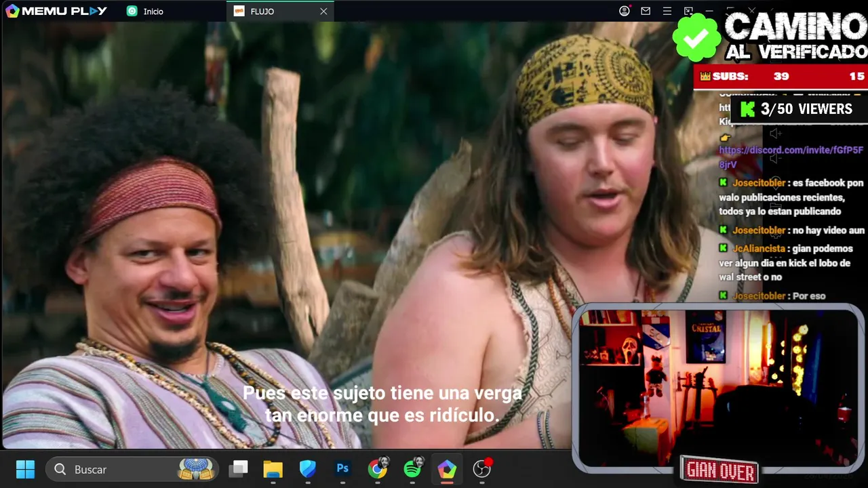This screenshot has width=868, height=488.
Task: Click the crown icon next to SUBS
Action: (x=705, y=77)
